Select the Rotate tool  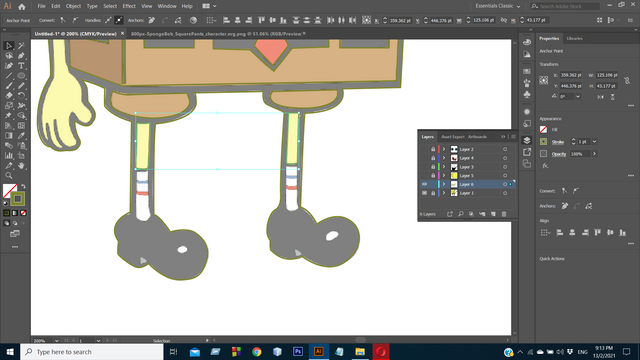click(x=21, y=96)
